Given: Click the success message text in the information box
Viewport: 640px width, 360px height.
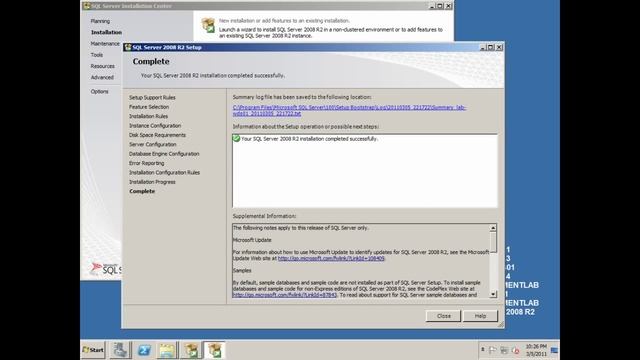Looking at the screenshot, I should 309,139.
